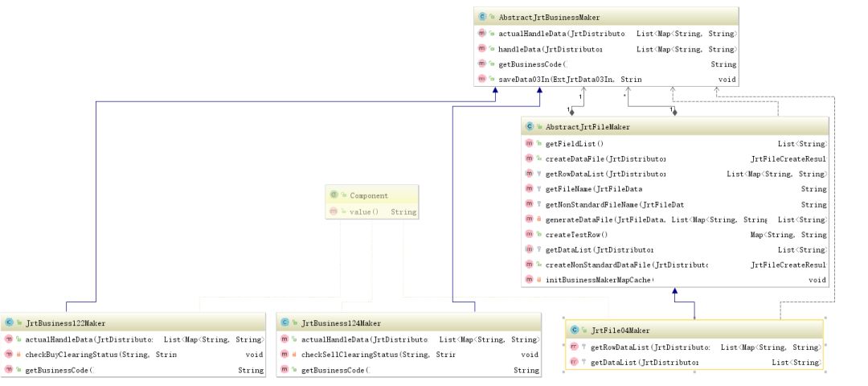Click the annotation icon of Component
868x386 pixels.
pos(334,195)
